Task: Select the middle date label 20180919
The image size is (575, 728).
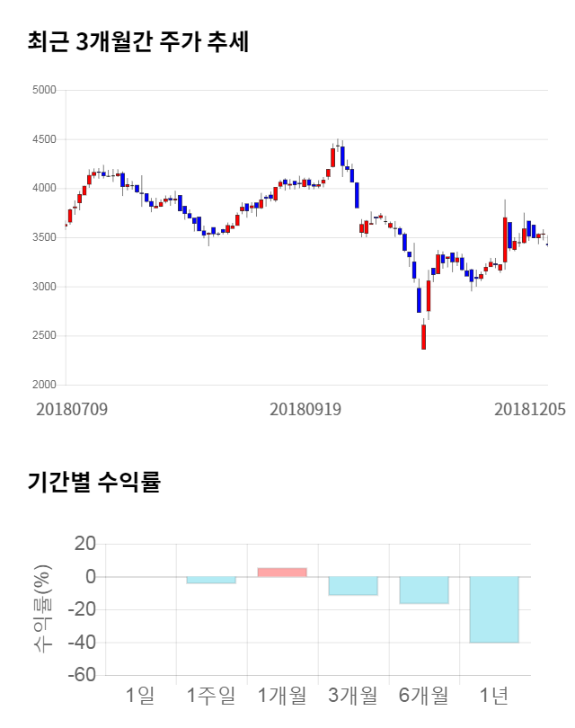Action: pos(305,409)
